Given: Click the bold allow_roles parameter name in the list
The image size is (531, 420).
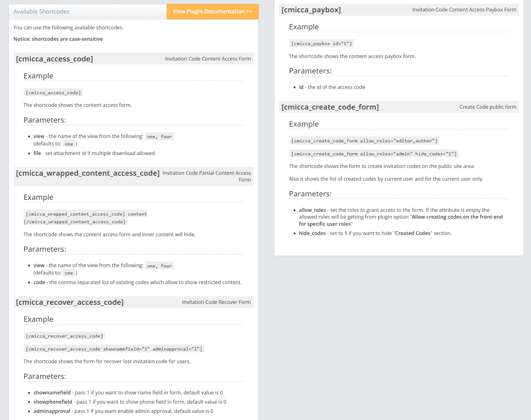Looking at the screenshot, I should (x=312, y=210).
